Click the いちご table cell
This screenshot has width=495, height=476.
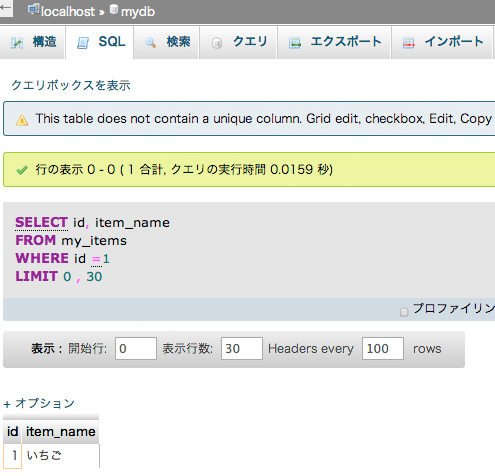click(61, 456)
